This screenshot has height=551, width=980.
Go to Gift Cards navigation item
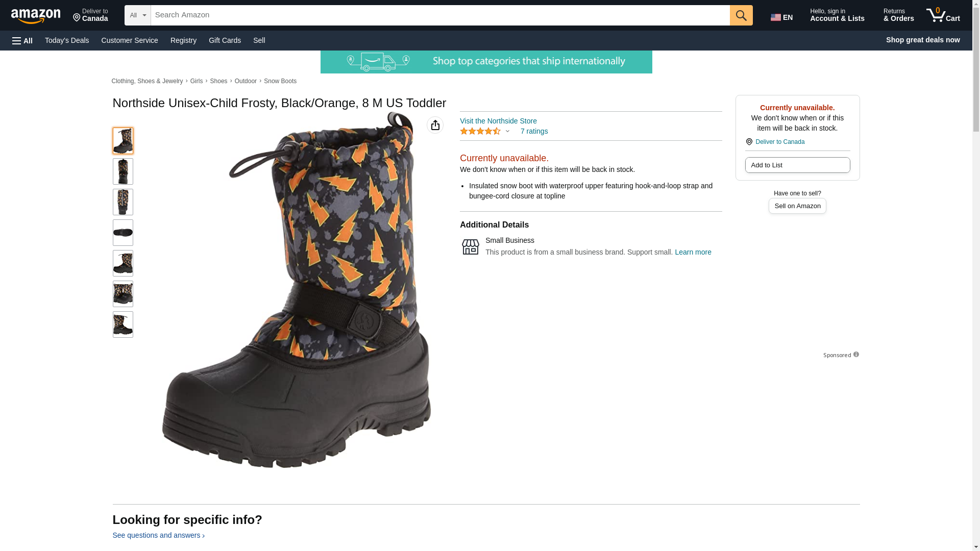[x=225, y=40]
